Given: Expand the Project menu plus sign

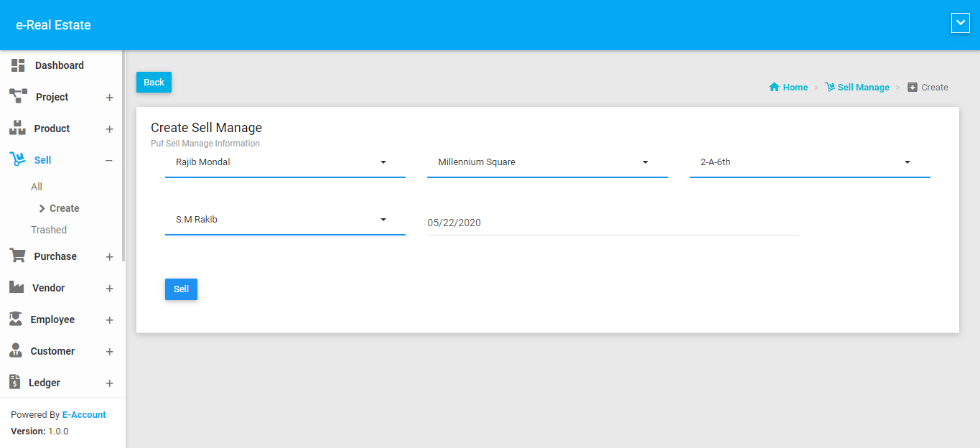Looking at the screenshot, I should [109, 98].
